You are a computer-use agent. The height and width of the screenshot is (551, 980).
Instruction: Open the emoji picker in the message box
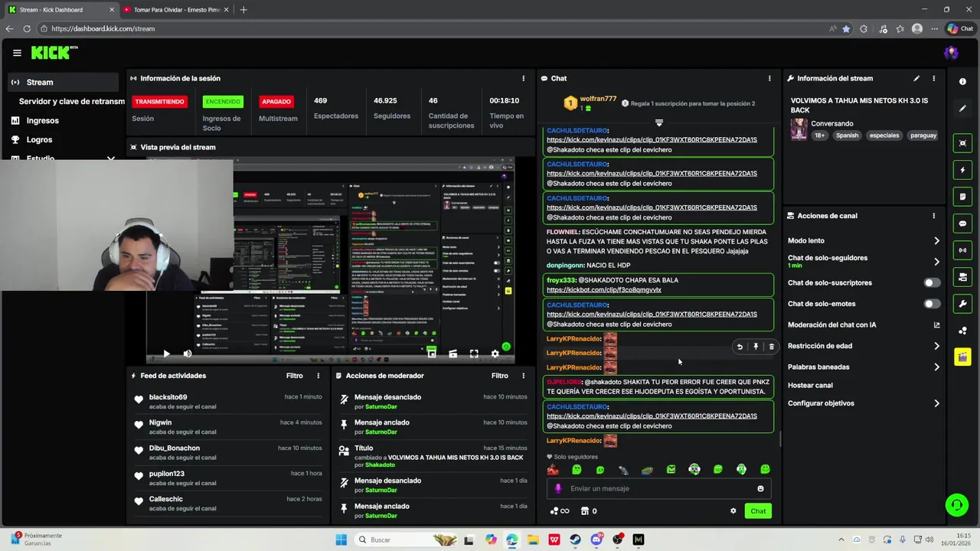(760, 488)
